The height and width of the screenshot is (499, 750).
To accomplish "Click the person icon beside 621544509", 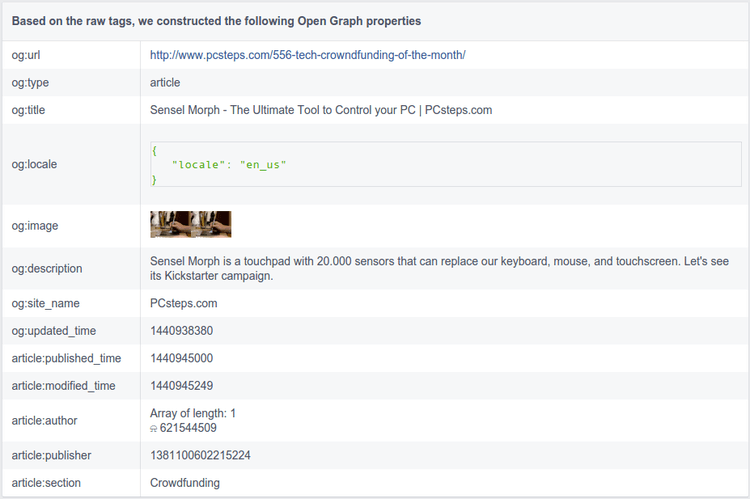I will (x=154, y=429).
